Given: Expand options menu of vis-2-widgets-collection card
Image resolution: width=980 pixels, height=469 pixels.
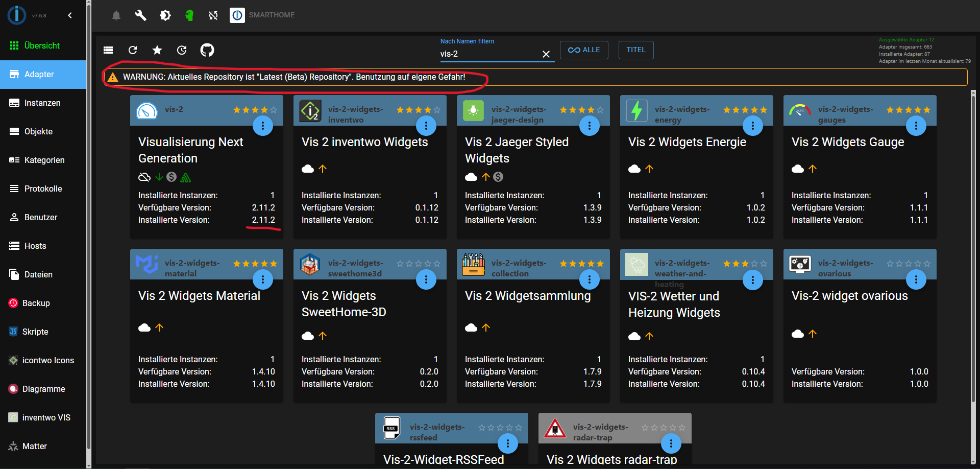Looking at the screenshot, I should tap(590, 279).
